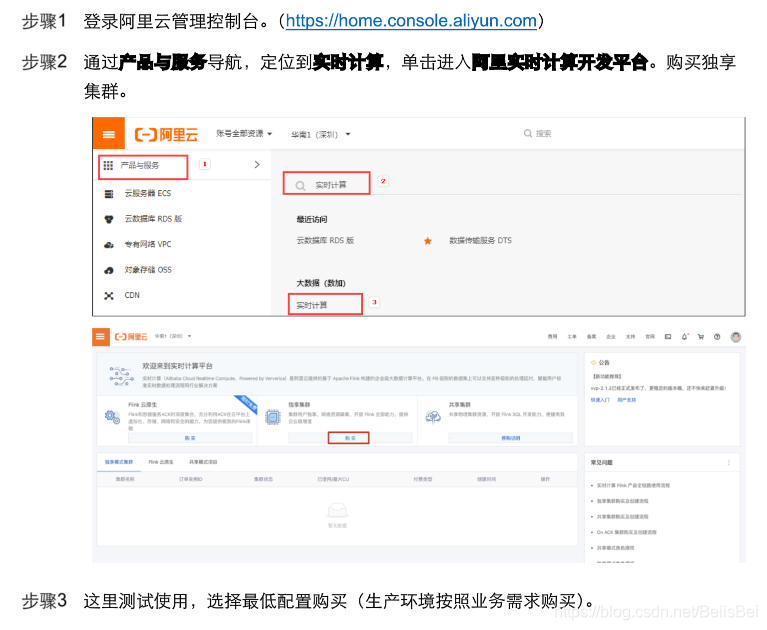Open the 快速入门 link in 公告
The width and height of the screenshot is (767, 630).
pyautogui.click(x=600, y=400)
